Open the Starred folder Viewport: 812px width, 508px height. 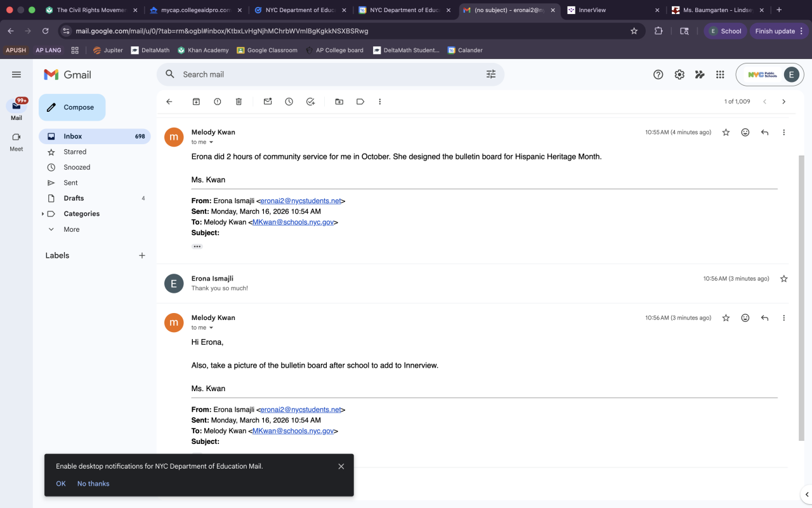point(95,152)
